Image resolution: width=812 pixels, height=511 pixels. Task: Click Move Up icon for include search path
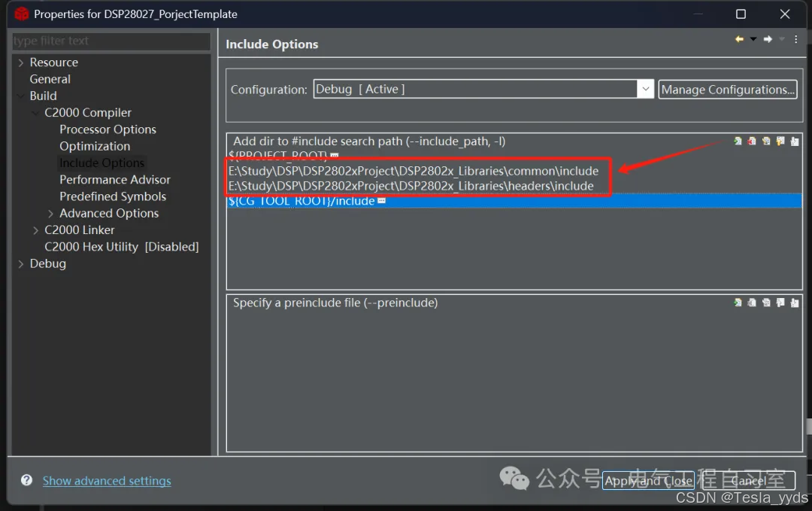tap(780, 141)
